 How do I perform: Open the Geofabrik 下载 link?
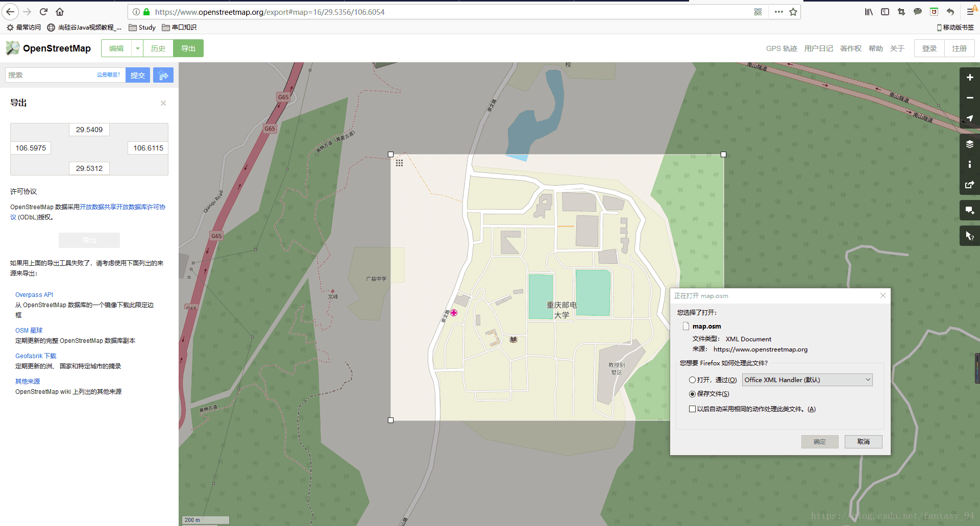coord(36,356)
